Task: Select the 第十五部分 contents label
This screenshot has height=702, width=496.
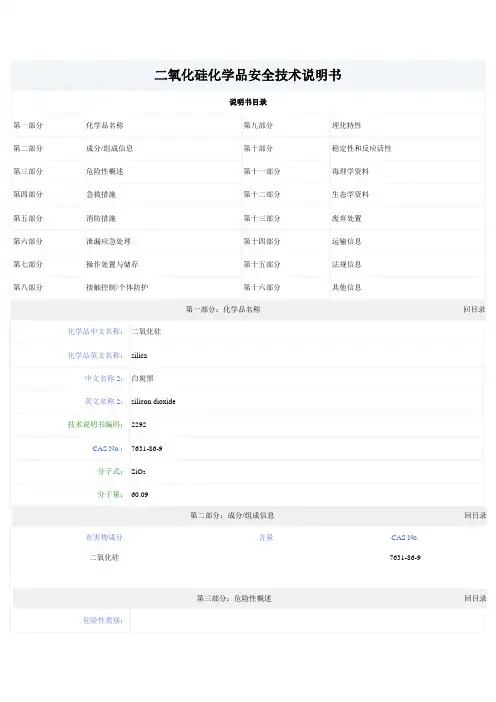Action: (x=262, y=264)
